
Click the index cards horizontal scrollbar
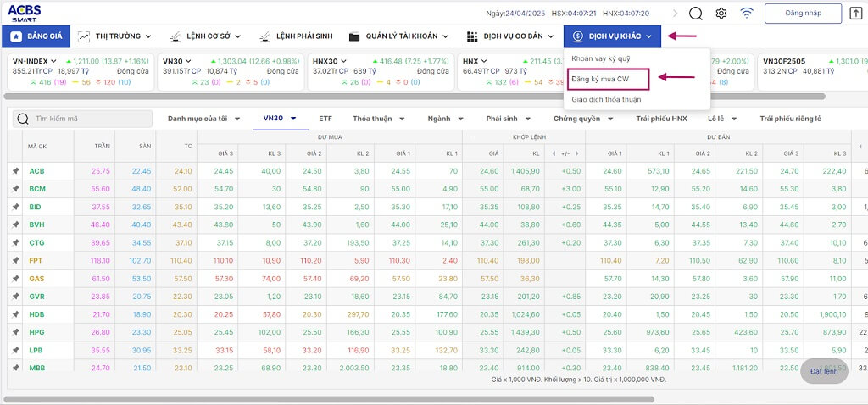[415, 97]
